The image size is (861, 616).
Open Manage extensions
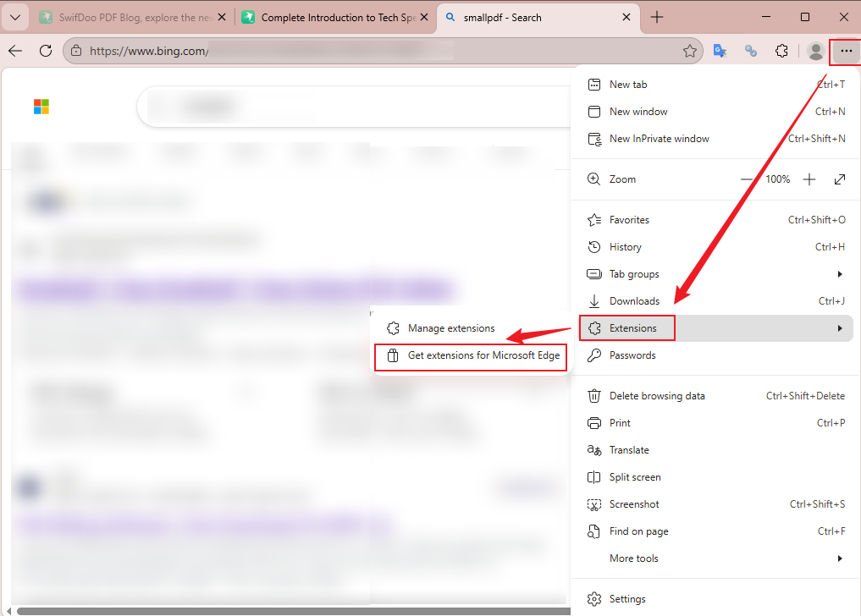451,327
